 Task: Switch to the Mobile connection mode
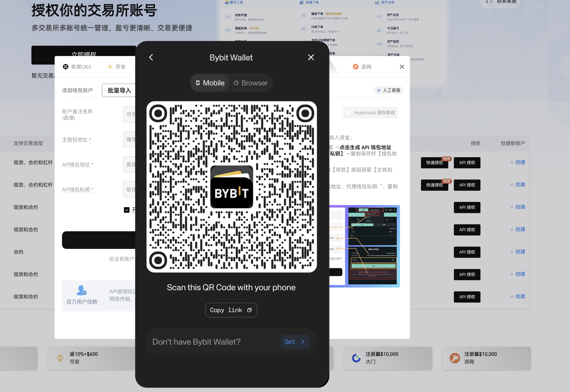point(210,83)
